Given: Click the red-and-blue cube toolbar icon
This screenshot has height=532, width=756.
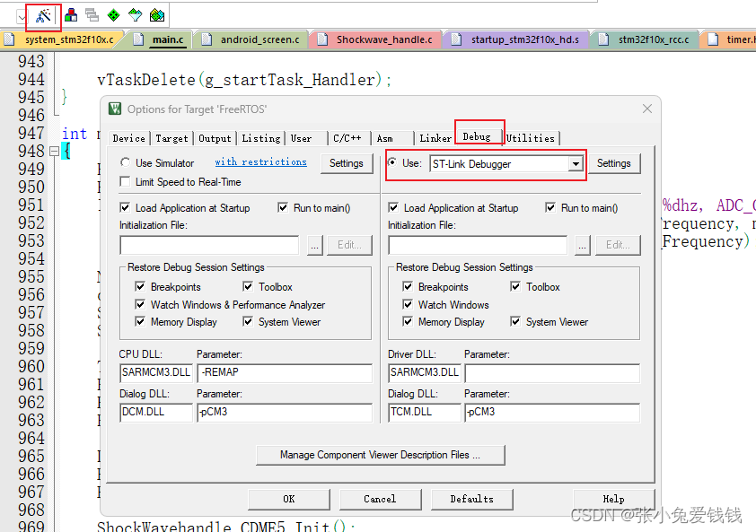Looking at the screenshot, I should click(70, 13).
